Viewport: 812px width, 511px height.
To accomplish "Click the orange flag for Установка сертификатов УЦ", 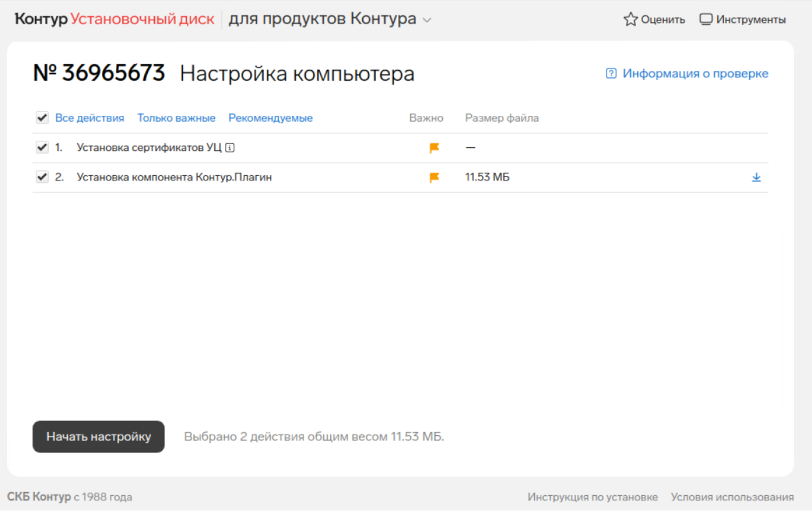I will (x=433, y=148).
